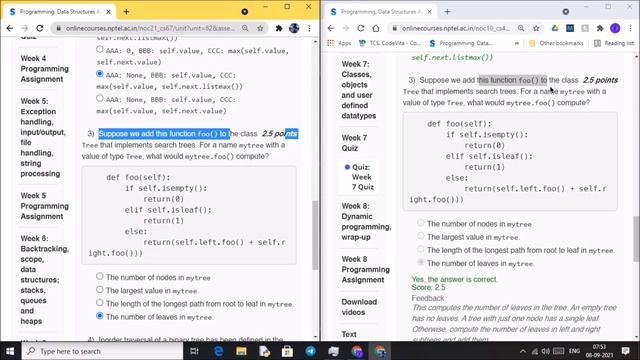Select 'length of the longest path' in right window

421,249
